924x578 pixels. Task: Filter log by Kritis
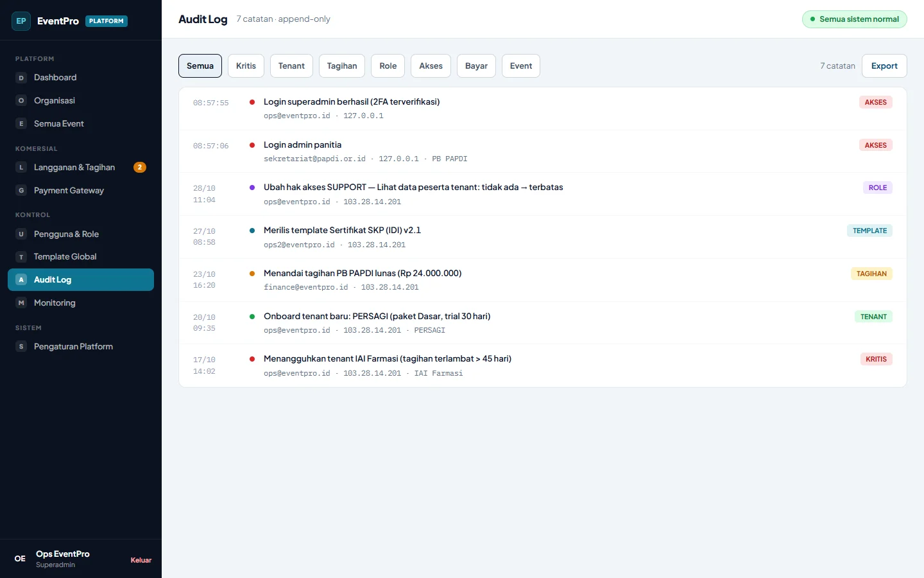pos(246,66)
